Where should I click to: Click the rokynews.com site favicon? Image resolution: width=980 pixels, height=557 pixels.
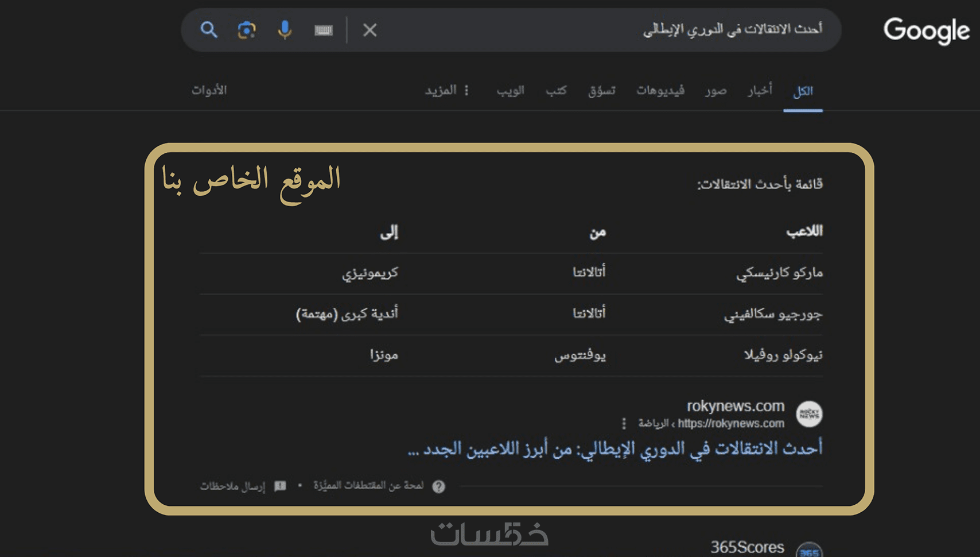(x=809, y=414)
